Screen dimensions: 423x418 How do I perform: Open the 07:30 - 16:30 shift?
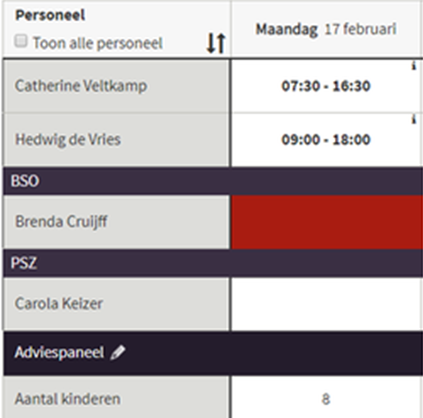point(326,86)
